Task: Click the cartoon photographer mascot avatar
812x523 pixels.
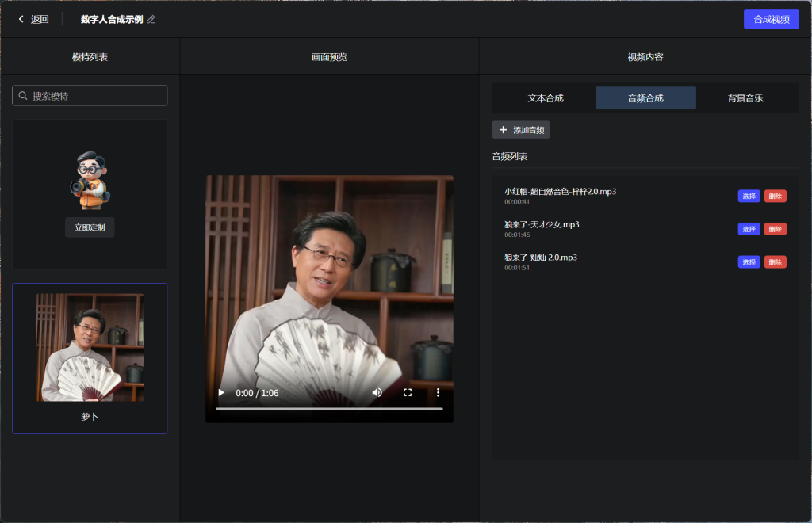Action: tap(90, 180)
